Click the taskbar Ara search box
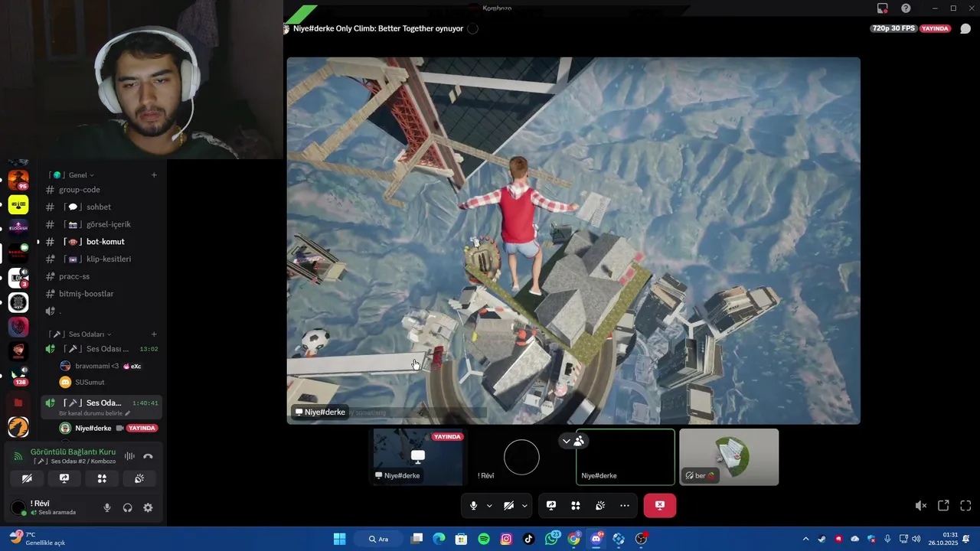This screenshot has width=980, height=551. point(379,539)
